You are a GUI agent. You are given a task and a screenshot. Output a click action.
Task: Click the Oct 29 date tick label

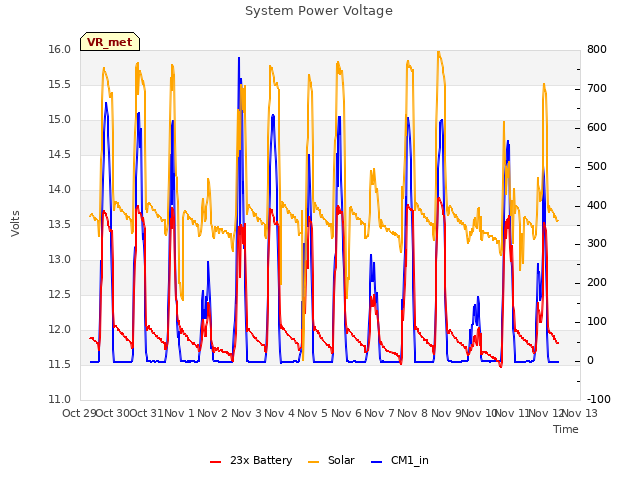pos(79,413)
